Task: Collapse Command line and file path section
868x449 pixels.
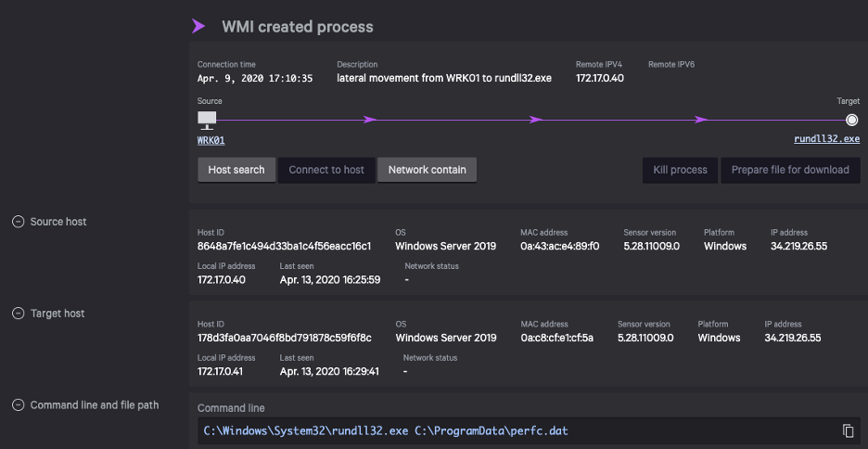Action: 18,405
